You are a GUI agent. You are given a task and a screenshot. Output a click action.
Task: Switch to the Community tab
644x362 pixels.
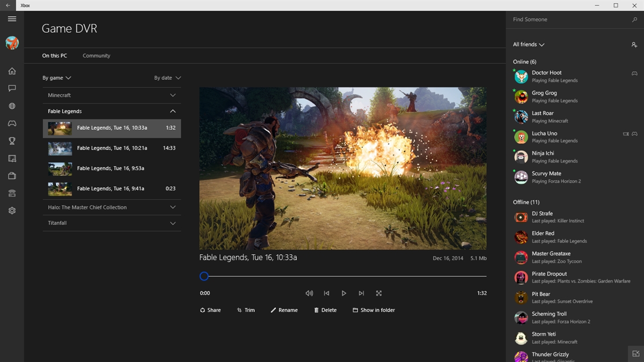[x=96, y=55]
